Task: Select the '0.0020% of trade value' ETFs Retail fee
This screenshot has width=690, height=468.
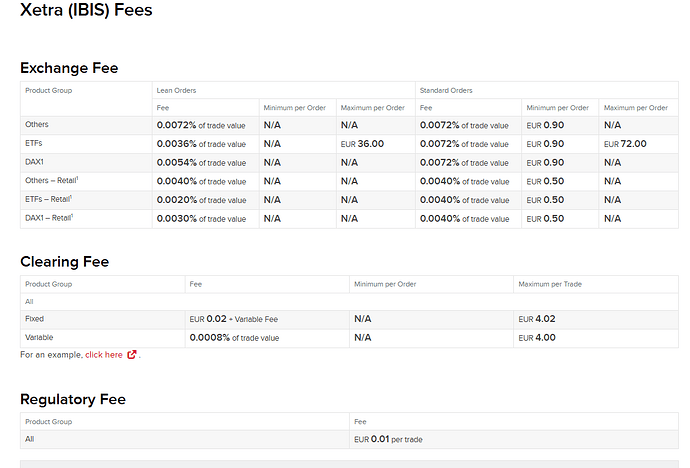Action: coord(201,200)
